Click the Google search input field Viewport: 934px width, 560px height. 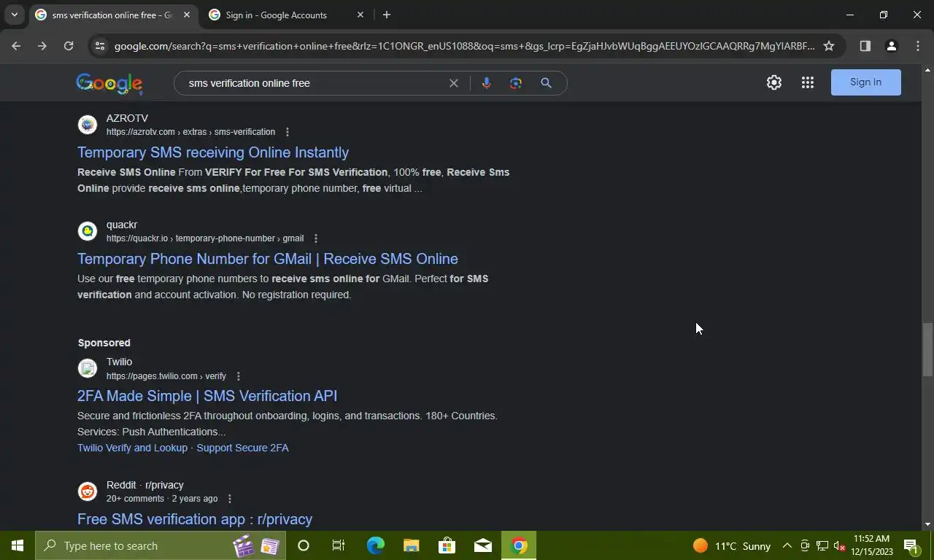point(314,83)
